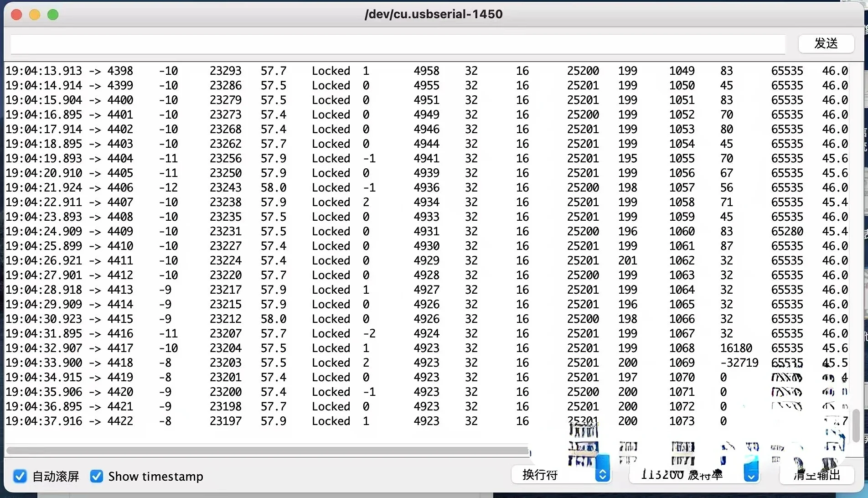Viewport: 868px width, 498px height.
Task: Click the window title /dev/cu.usbserial-1450
Action: point(433,14)
